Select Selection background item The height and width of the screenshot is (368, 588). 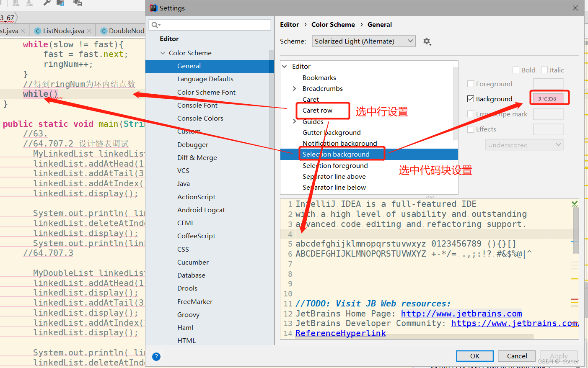coord(336,154)
